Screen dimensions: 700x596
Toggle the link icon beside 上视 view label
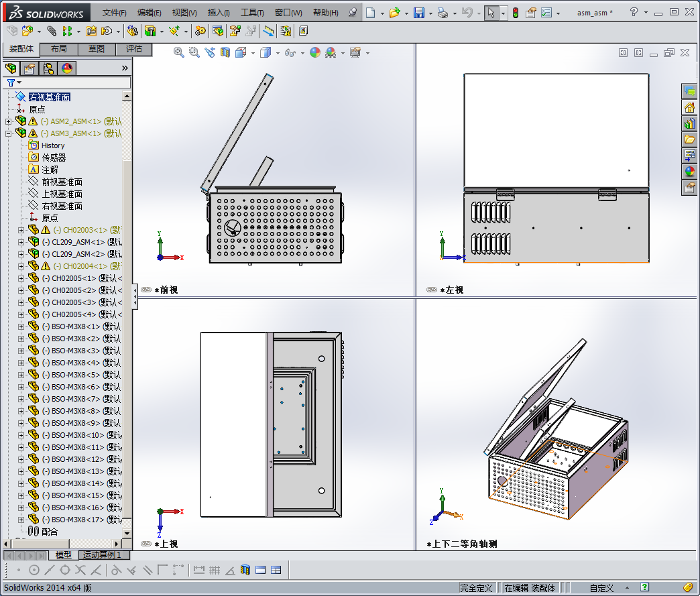146,544
